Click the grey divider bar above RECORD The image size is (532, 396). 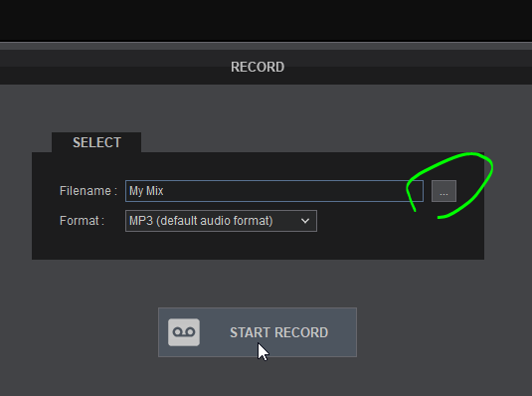coord(266,46)
